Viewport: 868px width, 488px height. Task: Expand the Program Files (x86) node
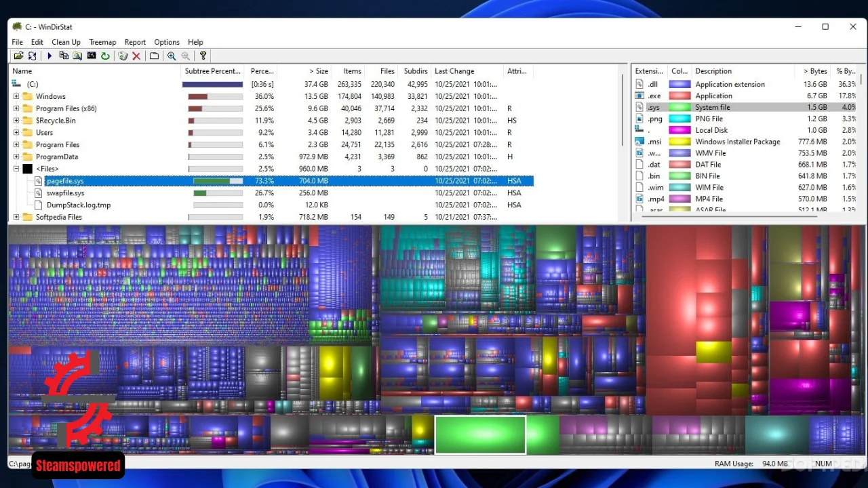click(x=16, y=108)
